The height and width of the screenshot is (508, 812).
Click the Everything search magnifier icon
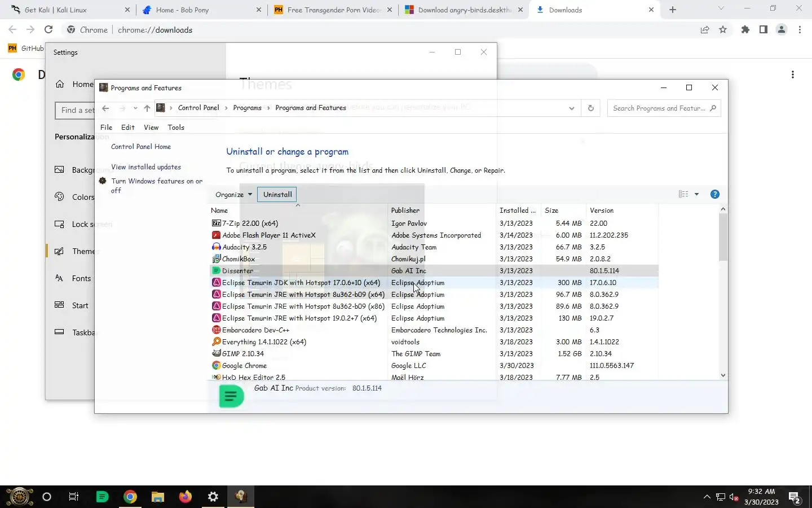click(216, 341)
